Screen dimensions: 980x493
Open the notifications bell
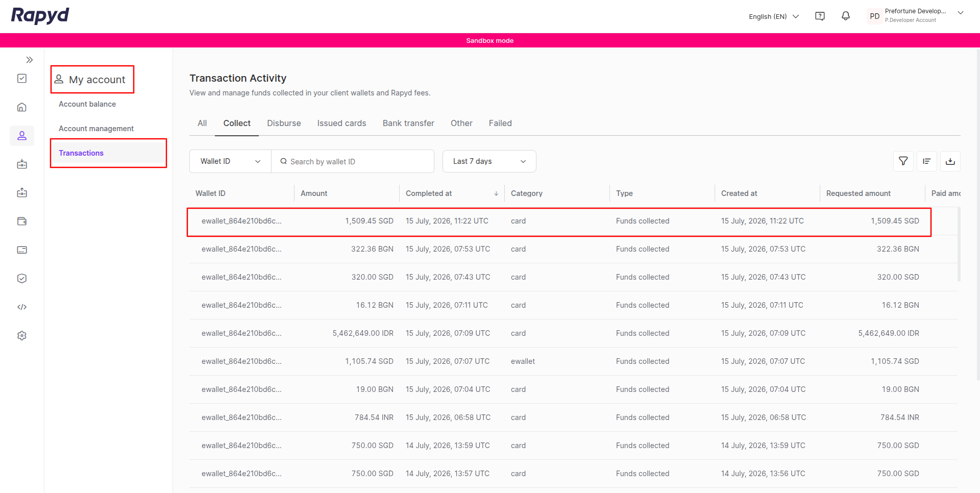pyautogui.click(x=846, y=16)
